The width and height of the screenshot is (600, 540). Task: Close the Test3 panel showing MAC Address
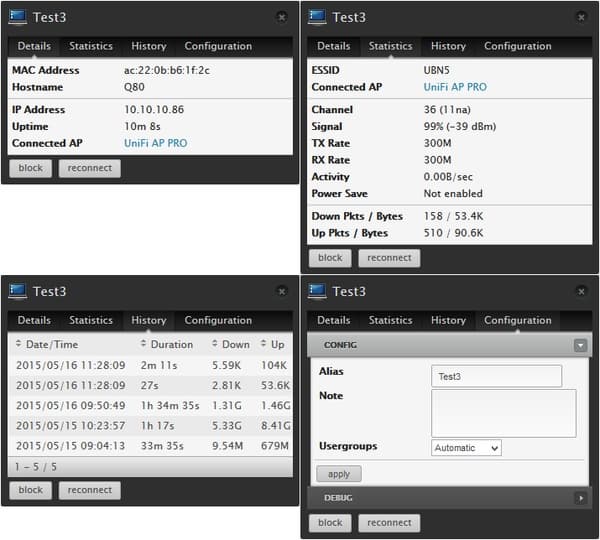pyautogui.click(x=282, y=17)
